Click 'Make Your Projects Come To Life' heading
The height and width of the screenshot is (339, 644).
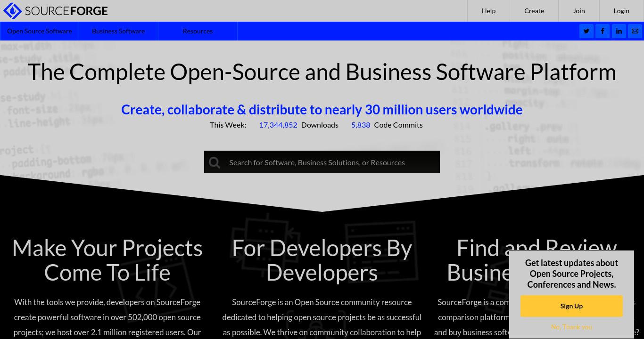(x=107, y=260)
